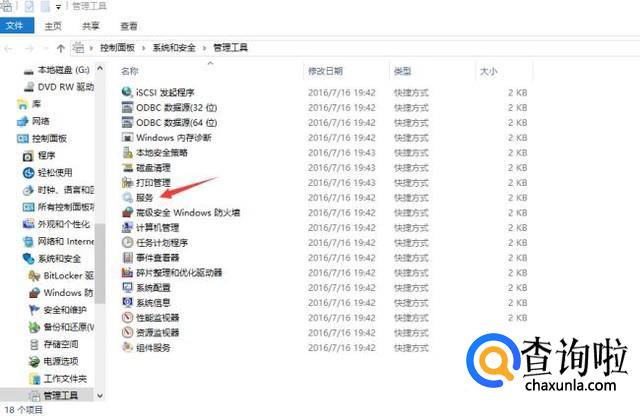Screen dimensions: 640x416
Task: Open Windows 防火墙 in the sidebar
Action: click(x=61, y=293)
